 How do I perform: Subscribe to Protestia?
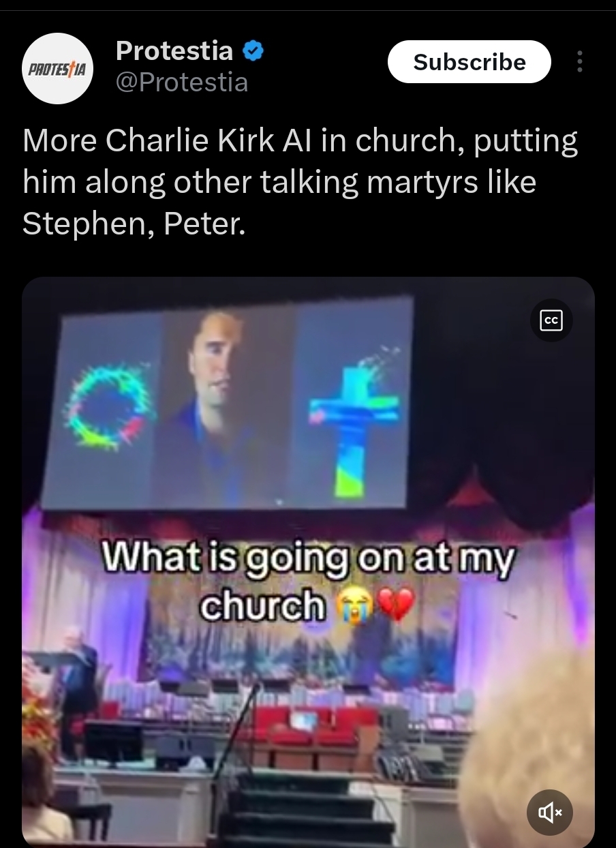(x=469, y=62)
